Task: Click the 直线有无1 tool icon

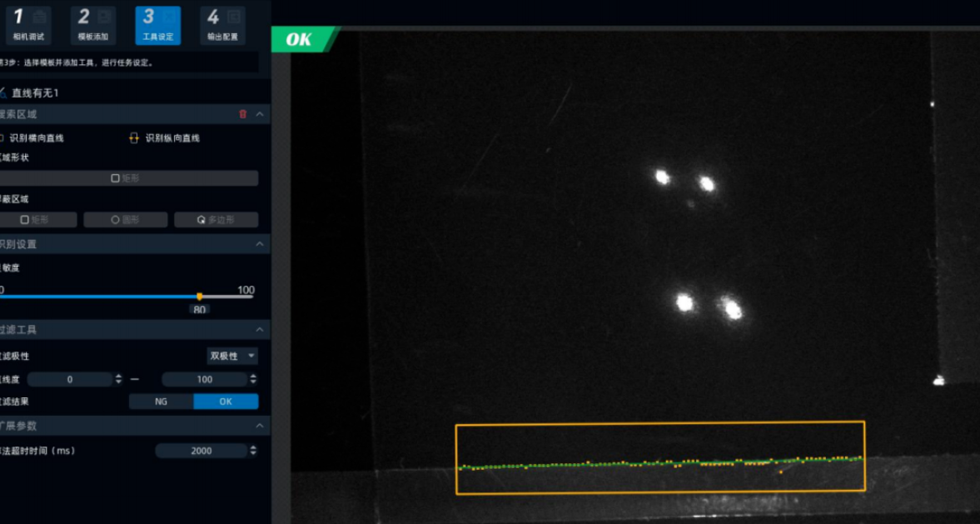Action: tap(2, 92)
